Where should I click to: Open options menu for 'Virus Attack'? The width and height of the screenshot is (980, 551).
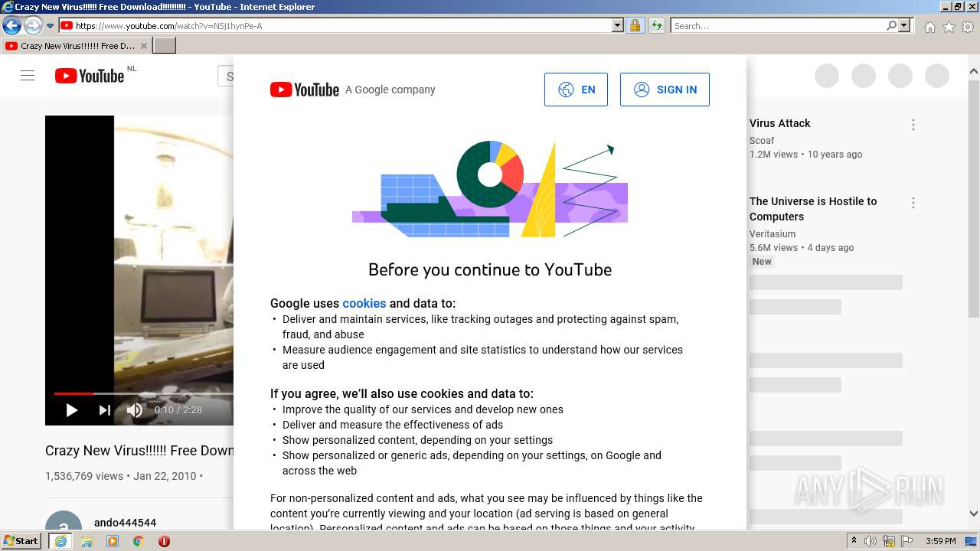tap(913, 125)
